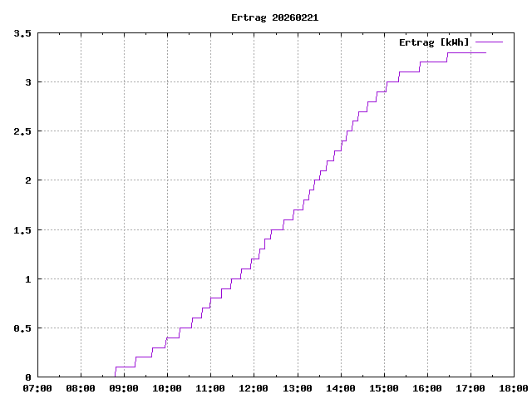Click the purple legend line sample
The height and width of the screenshot is (399, 532).
pyautogui.click(x=490, y=42)
